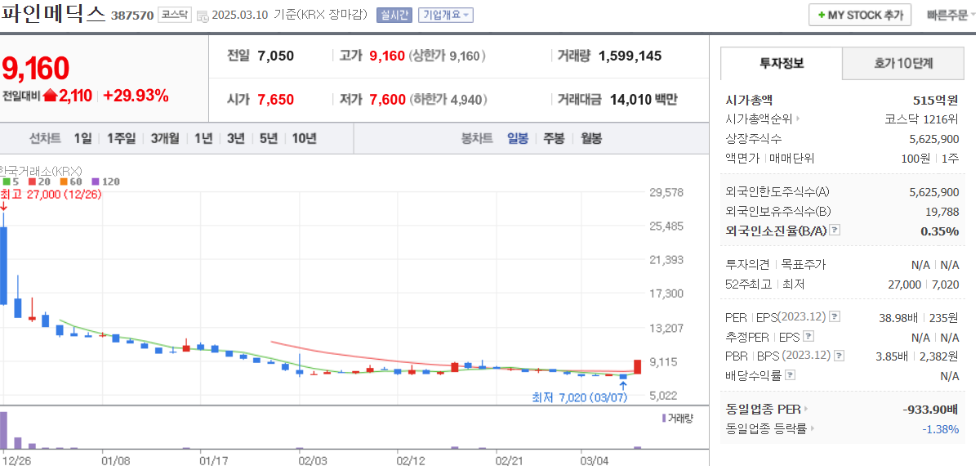The width and height of the screenshot is (980, 466).
Task: Click the 최저 7,020 (03/07) chart marker
Action: point(579,397)
